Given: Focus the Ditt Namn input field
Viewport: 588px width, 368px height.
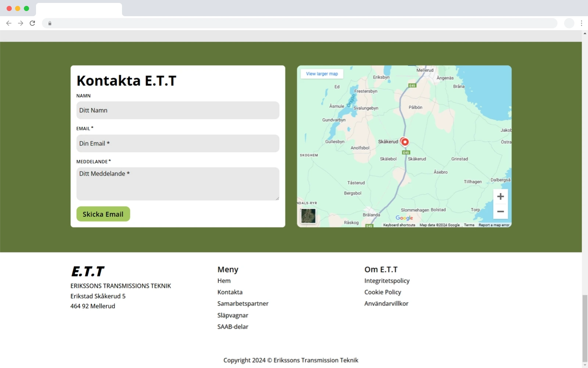Looking at the screenshot, I should coord(178,110).
